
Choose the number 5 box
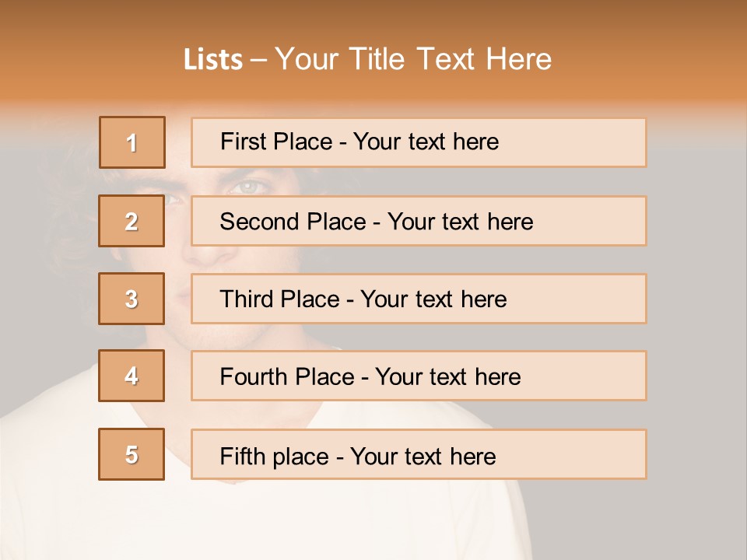132,454
